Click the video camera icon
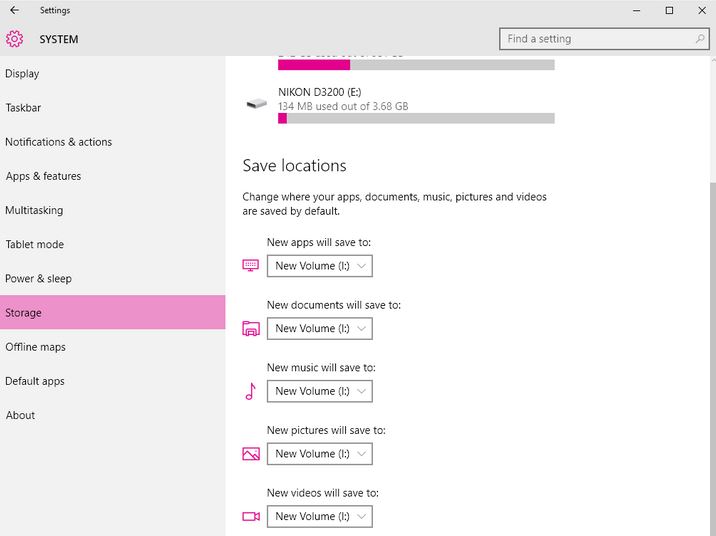Viewport: 716px width, 536px height. coord(251,516)
